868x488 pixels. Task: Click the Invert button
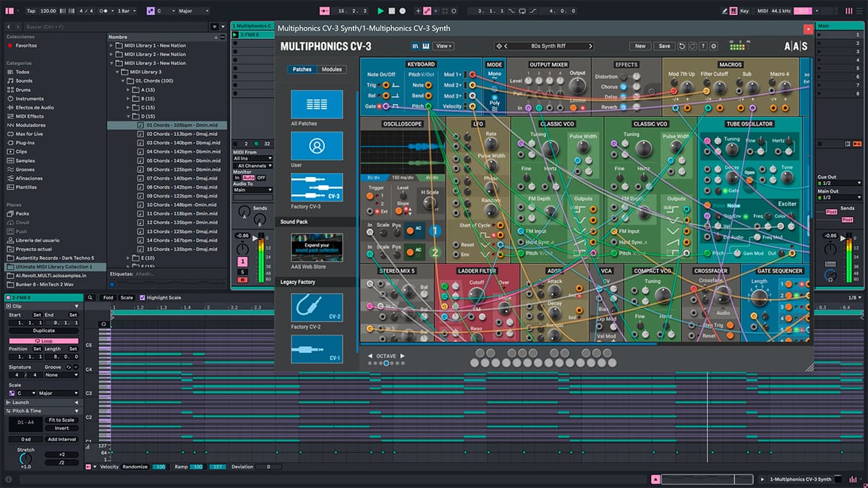point(61,428)
